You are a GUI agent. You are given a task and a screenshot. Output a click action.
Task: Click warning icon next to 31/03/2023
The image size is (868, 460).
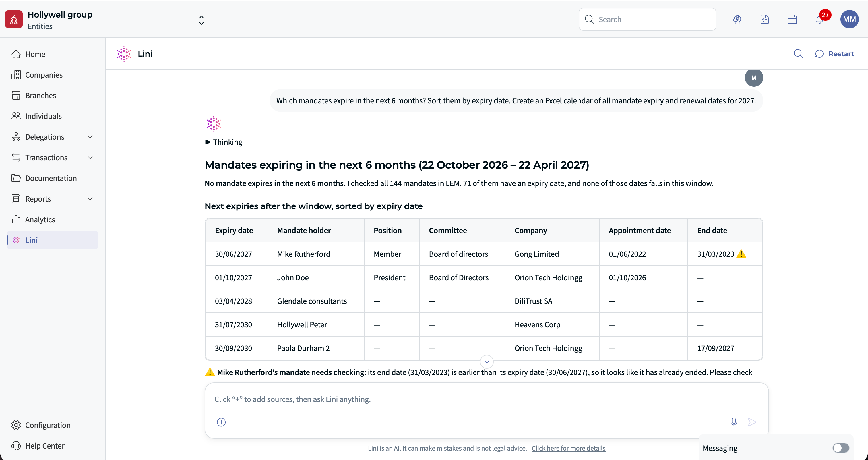tap(741, 254)
